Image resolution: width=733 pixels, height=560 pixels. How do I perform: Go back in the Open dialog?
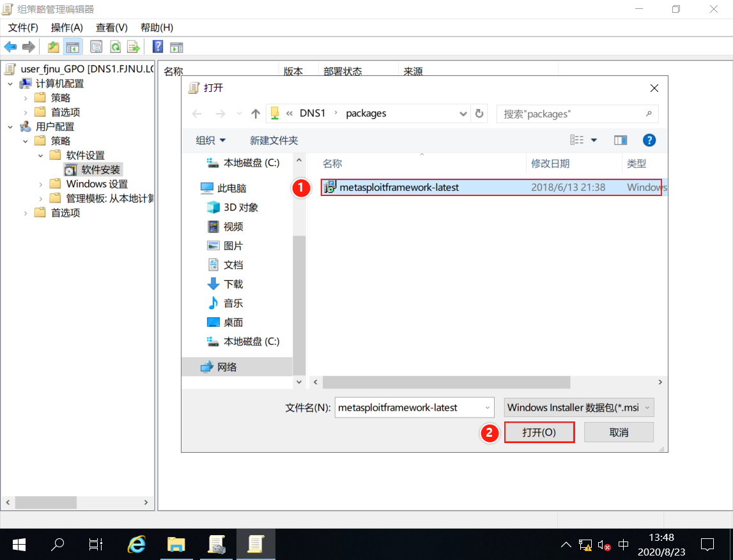point(197,114)
